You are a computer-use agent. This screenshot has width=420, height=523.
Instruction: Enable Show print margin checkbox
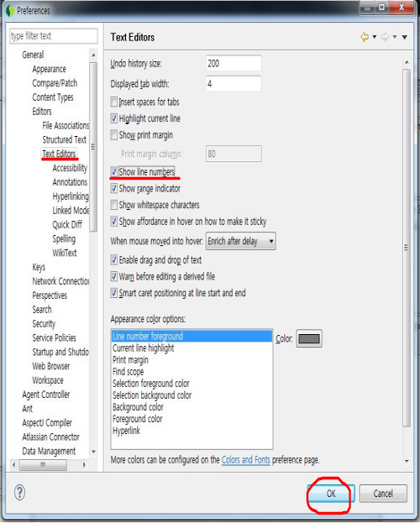point(114,135)
